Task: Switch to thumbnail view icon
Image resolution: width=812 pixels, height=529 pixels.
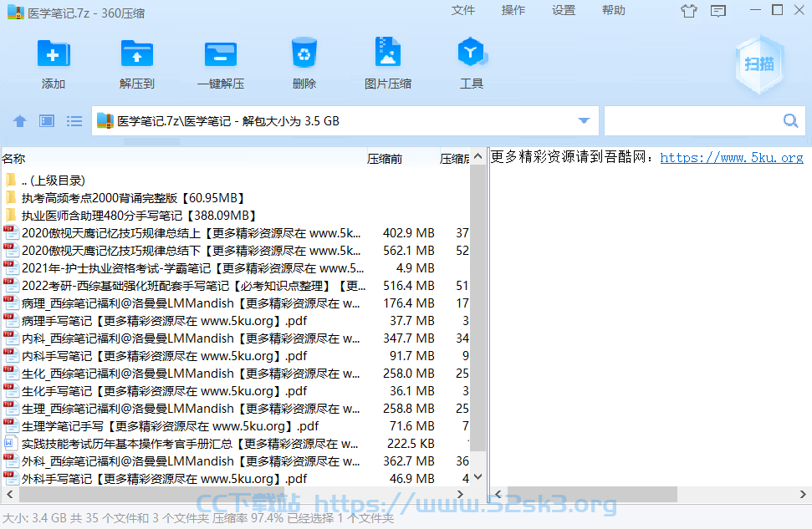Action: tap(47, 121)
